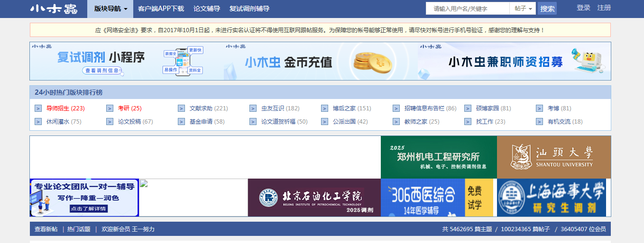The width and height of the screenshot is (644, 243).
Task: Open the 基金申请 (58) board
Action: coord(207,122)
